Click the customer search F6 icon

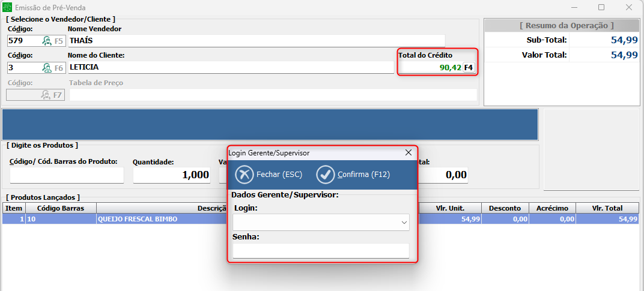click(47, 68)
